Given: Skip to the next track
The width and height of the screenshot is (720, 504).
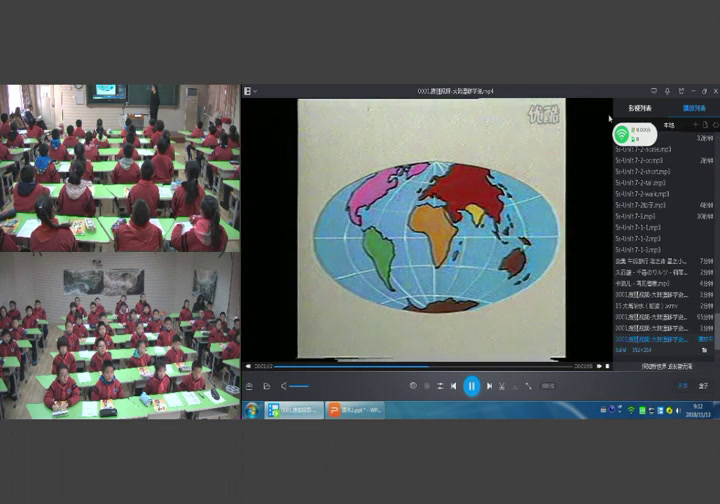Looking at the screenshot, I should click(489, 386).
